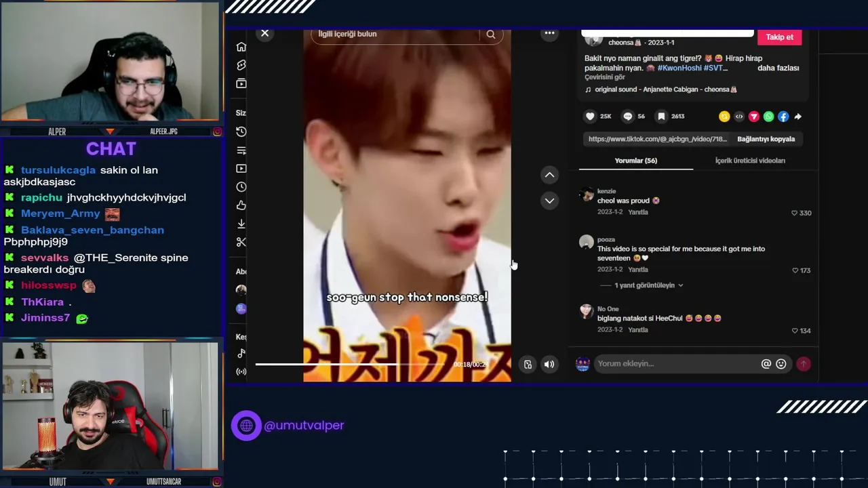Send to friends with red arrow icon
This screenshot has width=868, height=488.
[x=753, y=117]
